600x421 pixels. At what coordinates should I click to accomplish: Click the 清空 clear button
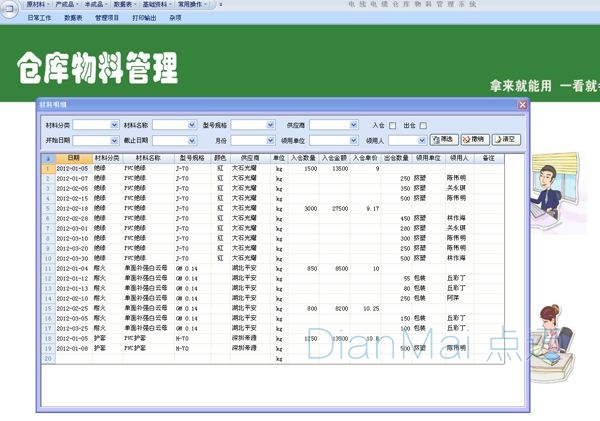506,140
